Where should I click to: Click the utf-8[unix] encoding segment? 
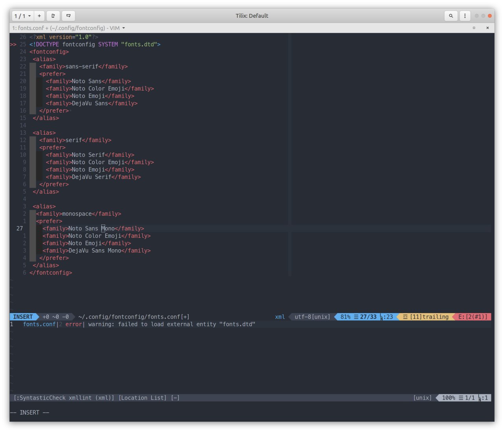pyautogui.click(x=312, y=317)
